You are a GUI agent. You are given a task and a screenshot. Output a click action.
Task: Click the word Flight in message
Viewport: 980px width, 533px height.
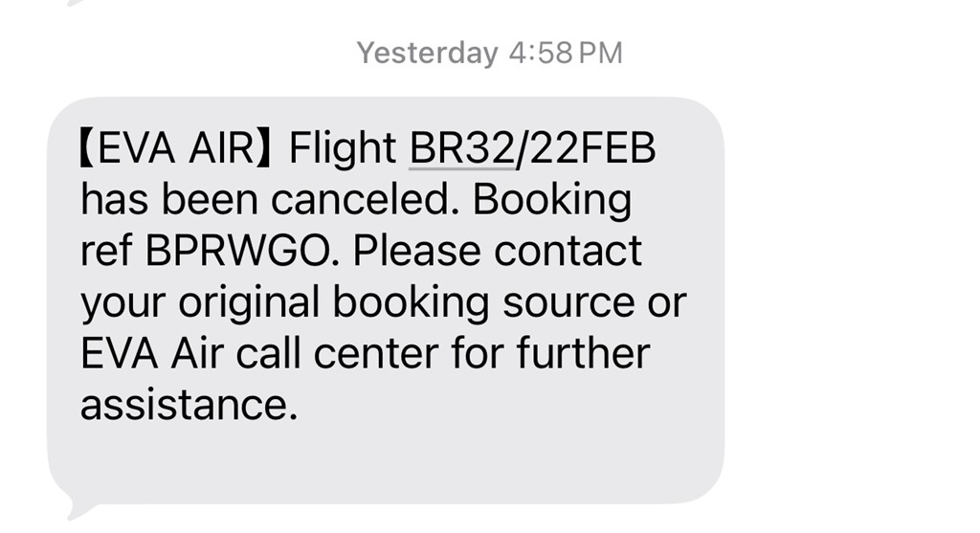[x=343, y=150]
